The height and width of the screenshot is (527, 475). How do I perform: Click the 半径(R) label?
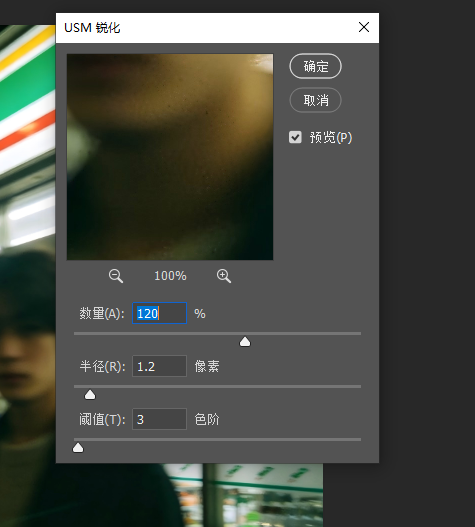[102, 366]
